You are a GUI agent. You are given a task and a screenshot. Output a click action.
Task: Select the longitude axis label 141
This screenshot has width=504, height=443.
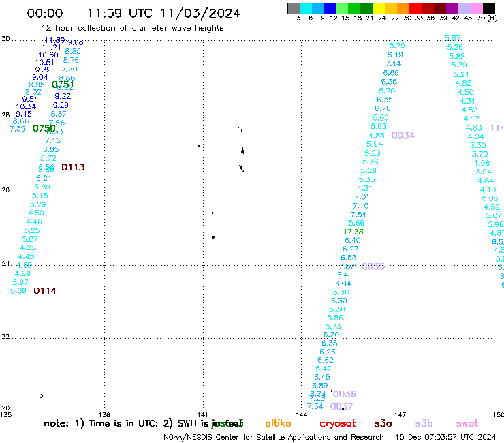(202, 414)
